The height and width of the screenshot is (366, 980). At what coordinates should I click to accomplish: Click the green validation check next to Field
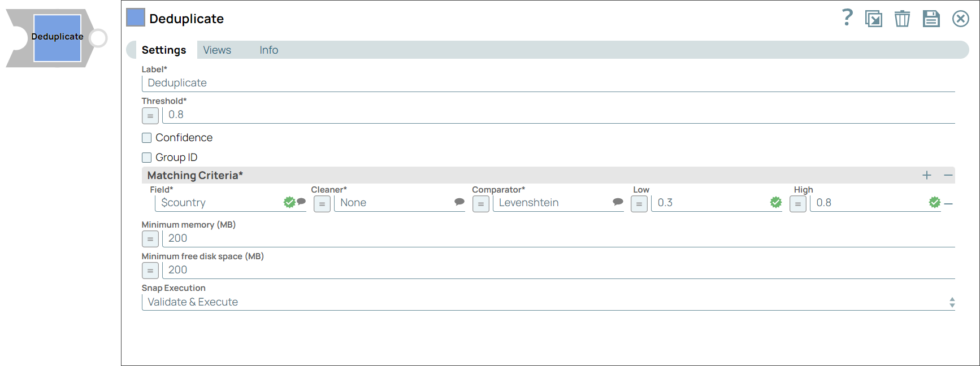[x=289, y=202]
